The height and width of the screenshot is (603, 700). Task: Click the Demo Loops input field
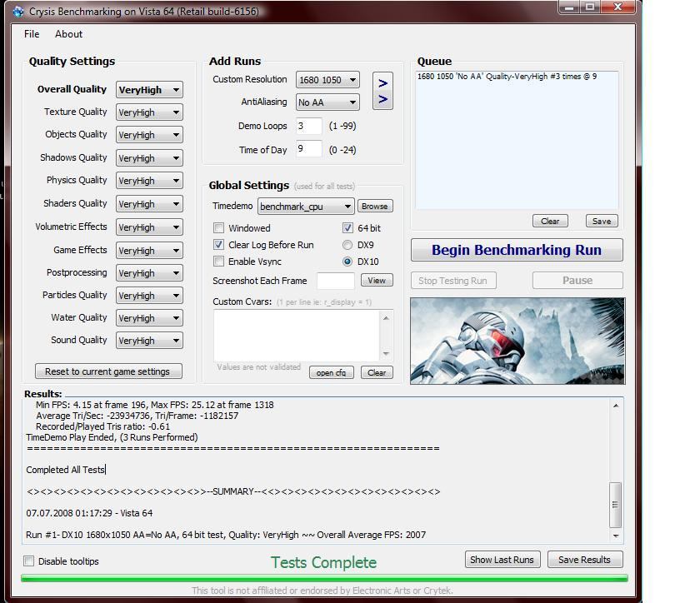[309, 126]
